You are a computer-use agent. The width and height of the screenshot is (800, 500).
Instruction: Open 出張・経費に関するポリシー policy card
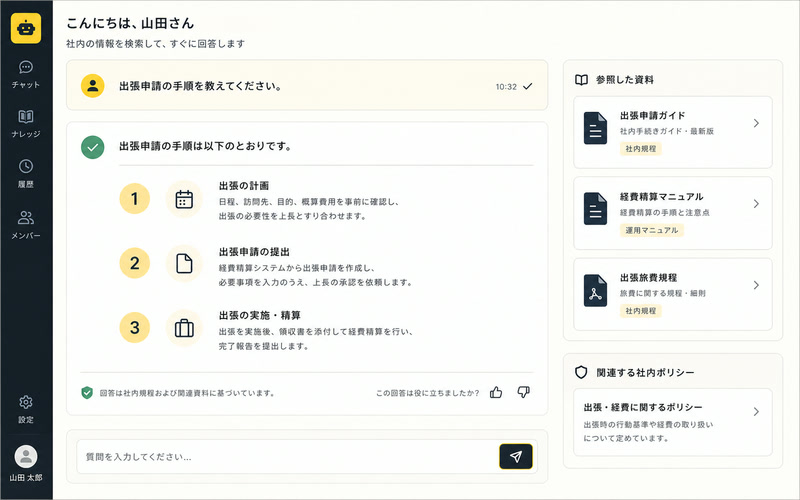pos(672,422)
